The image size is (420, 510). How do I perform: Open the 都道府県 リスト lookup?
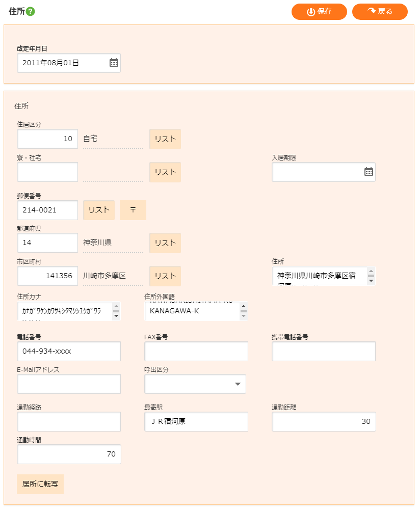click(165, 243)
